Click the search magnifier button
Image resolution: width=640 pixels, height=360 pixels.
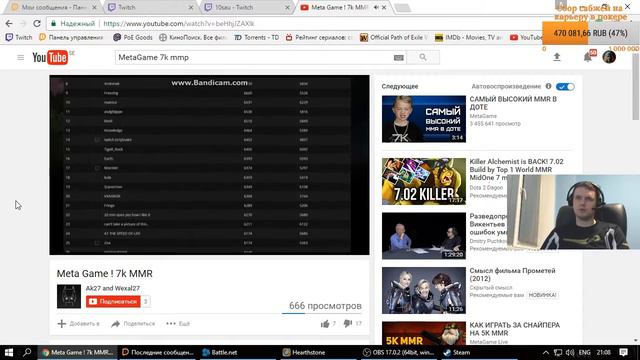[423, 58]
